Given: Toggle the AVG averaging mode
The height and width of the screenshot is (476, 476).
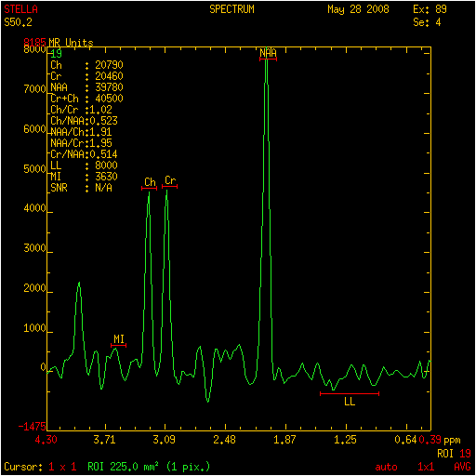Looking at the screenshot, I should coord(462,467).
